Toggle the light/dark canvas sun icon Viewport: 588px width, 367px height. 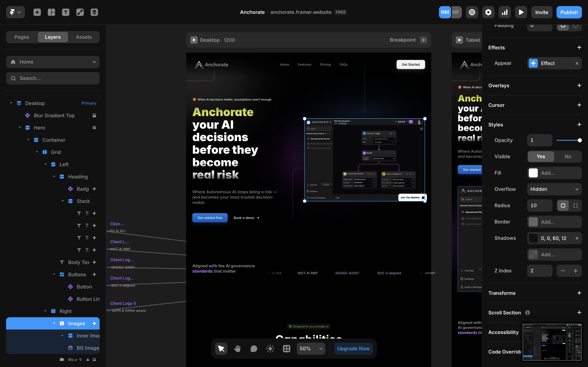click(x=270, y=349)
